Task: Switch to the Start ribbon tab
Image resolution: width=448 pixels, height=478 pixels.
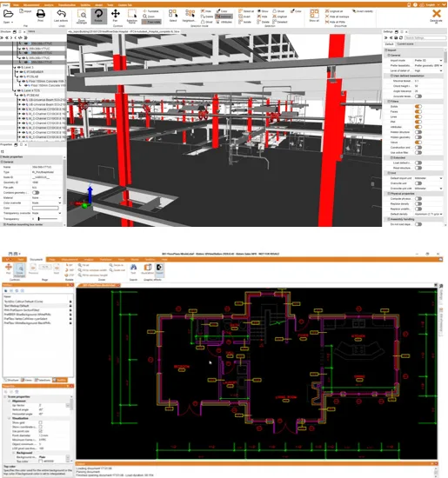Action: point(5,5)
